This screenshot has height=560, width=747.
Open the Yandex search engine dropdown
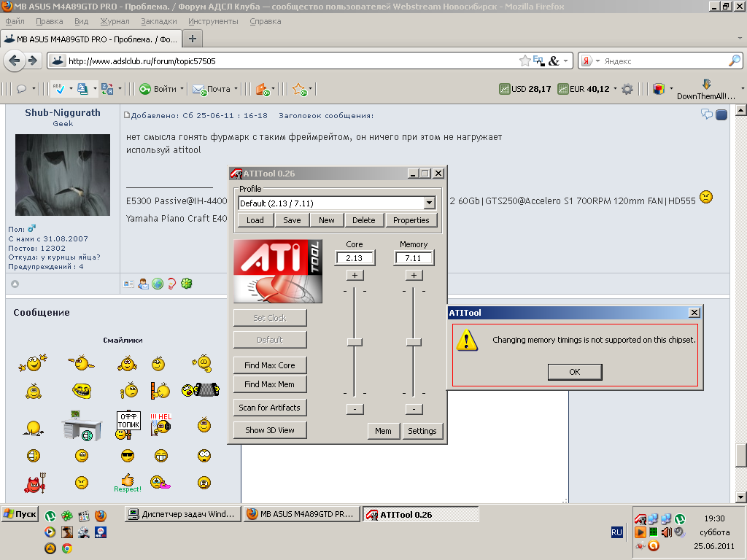pos(597,61)
